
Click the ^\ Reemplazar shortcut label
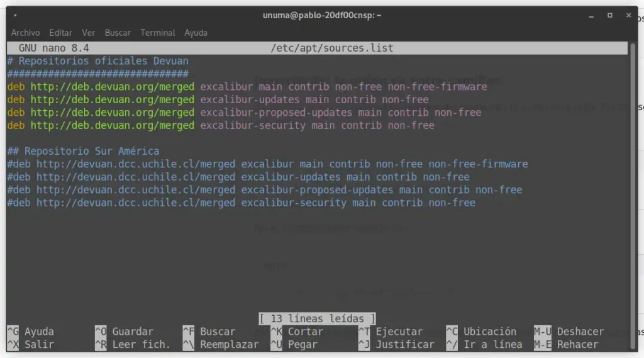coord(221,344)
